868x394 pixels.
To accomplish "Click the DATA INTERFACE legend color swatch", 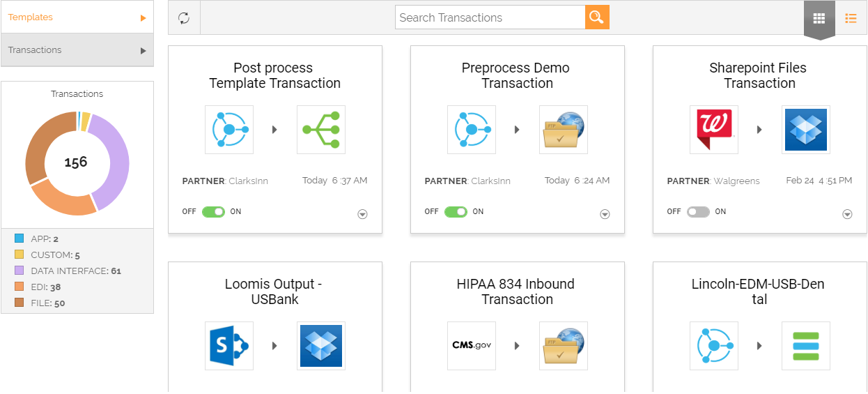I will point(20,271).
